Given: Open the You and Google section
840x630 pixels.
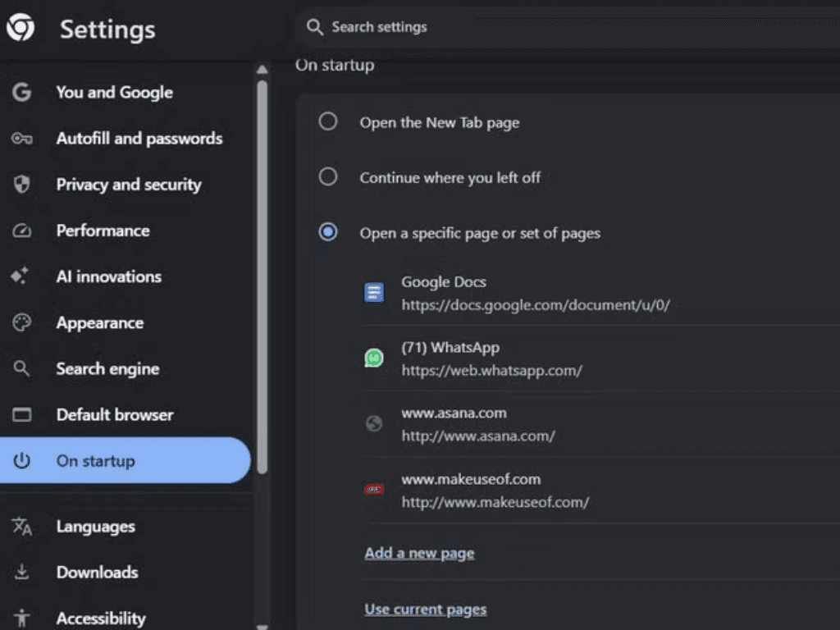Looking at the screenshot, I should pyautogui.click(x=114, y=93).
